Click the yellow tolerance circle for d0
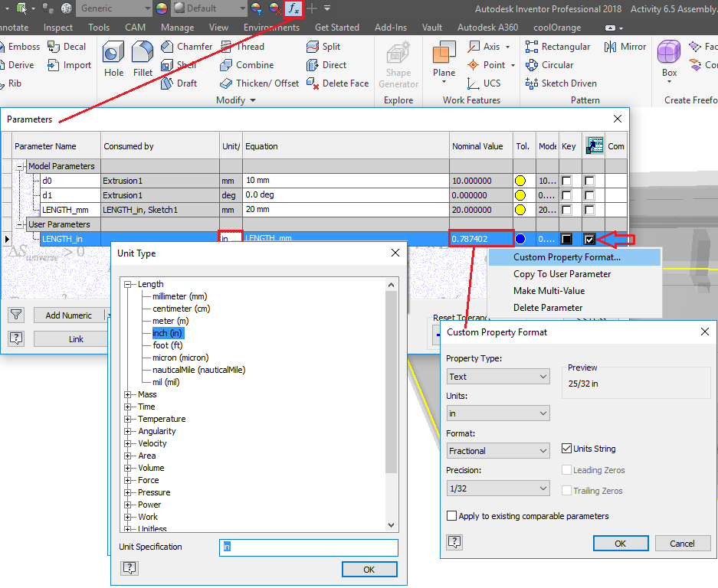 pyautogui.click(x=520, y=181)
